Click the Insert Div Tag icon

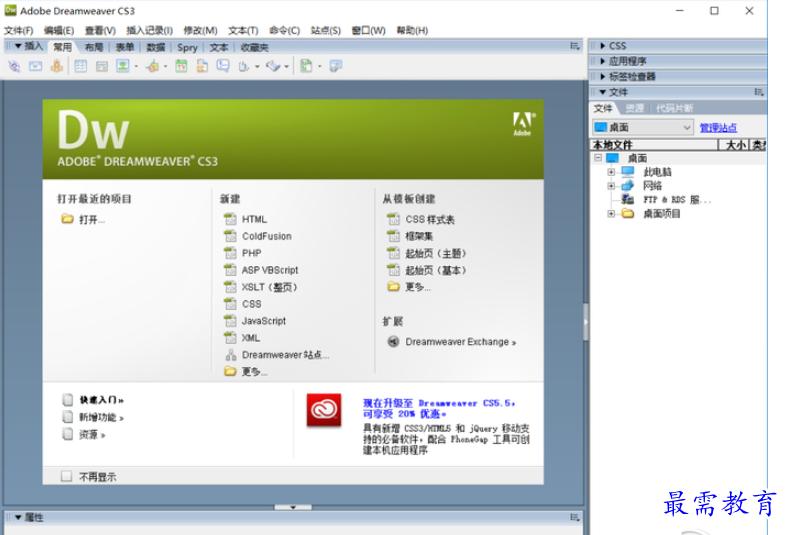(x=102, y=66)
